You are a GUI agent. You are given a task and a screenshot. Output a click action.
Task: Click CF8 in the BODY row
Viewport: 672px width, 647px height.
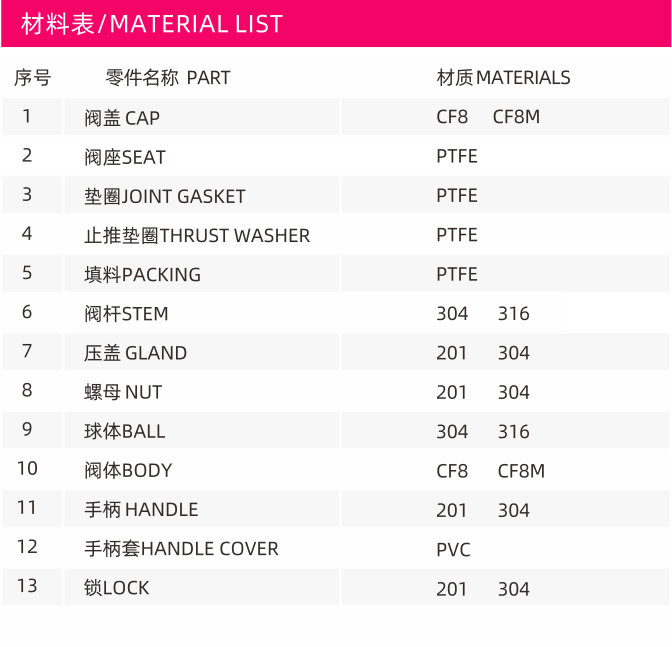pyautogui.click(x=452, y=471)
